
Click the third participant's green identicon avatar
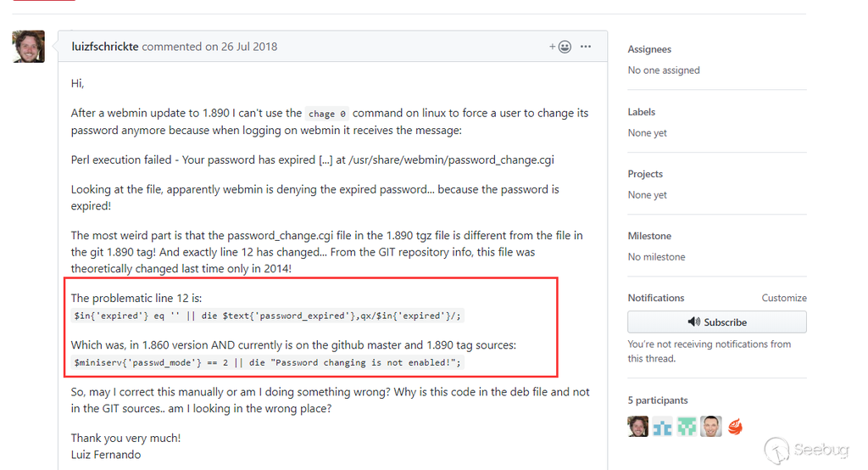tap(687, 427)
